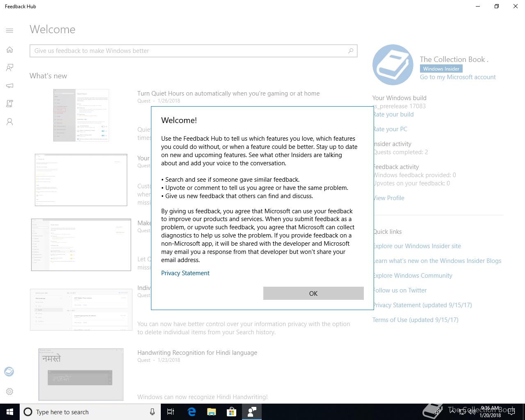Open Profile person icon in sidebar
525x420 pixels.
coord(10,122)
